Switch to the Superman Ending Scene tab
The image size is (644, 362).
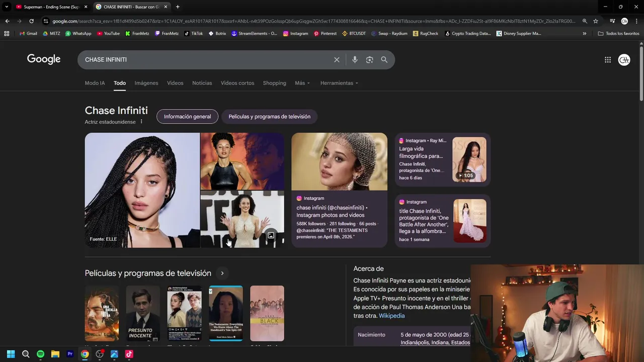coord(52,7)
